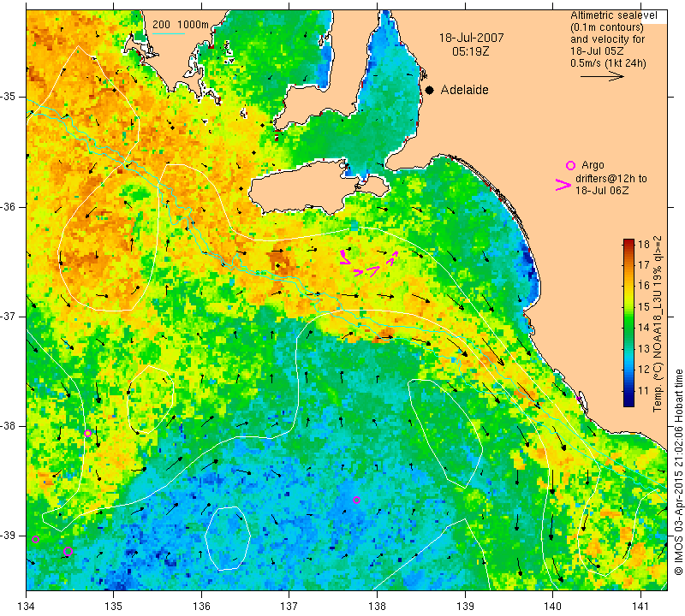Click the magenta drifter track cluster near 138E
The height and width of the screenshot is (616, 685).
[x=369, y=264]
